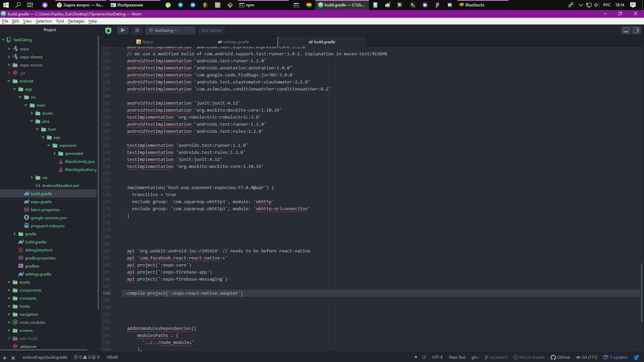The height and width of the screenshot is (362, 644).
Task: Open fabric.properties file
Action: point(42,210)
